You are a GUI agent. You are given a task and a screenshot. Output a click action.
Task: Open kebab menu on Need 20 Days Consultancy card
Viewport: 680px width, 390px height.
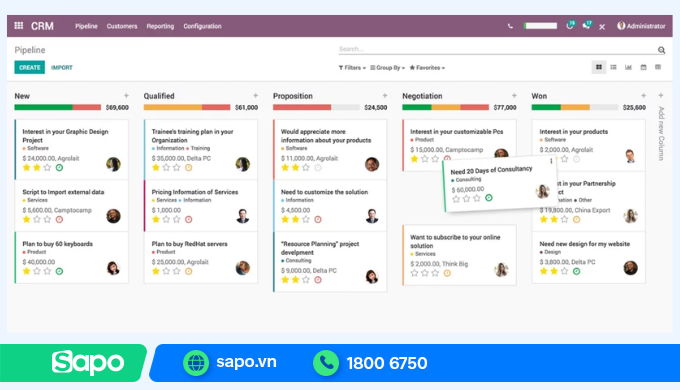pyautogui.click(x=551, y=161)
